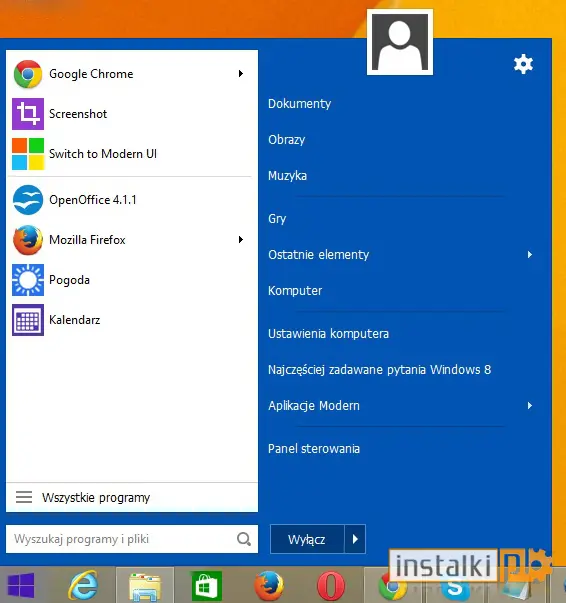Open Opera browser from the taskbar

pos(331,586)
